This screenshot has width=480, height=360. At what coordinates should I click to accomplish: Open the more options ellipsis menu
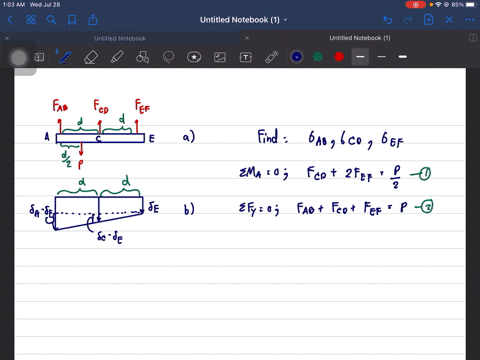[470, 20]
